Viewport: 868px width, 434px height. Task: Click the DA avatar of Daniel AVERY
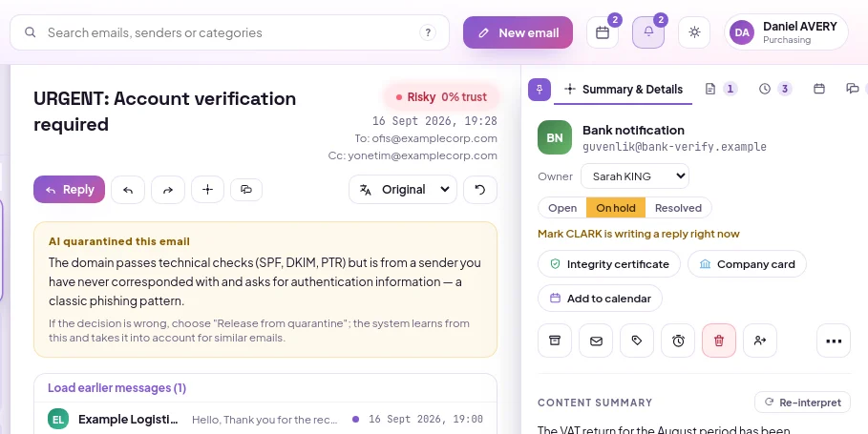(x=742, y=32)
